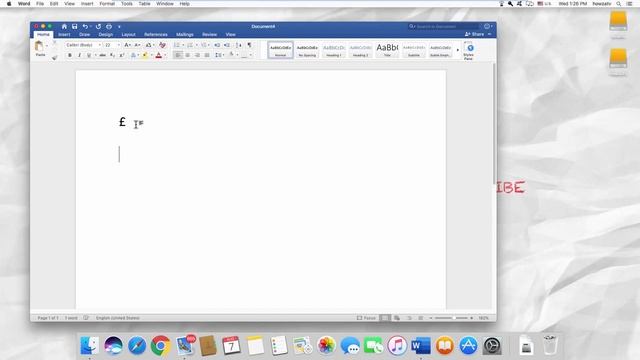Screen dimensions: 640x360
Task: Increase font size with larger A
Action: pos(127,45)
